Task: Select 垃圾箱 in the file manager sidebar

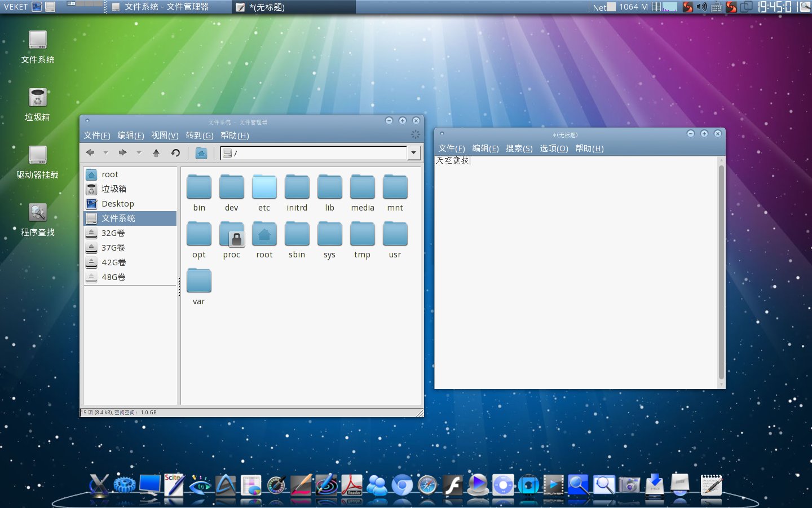Action: click(x=130, y=189)
